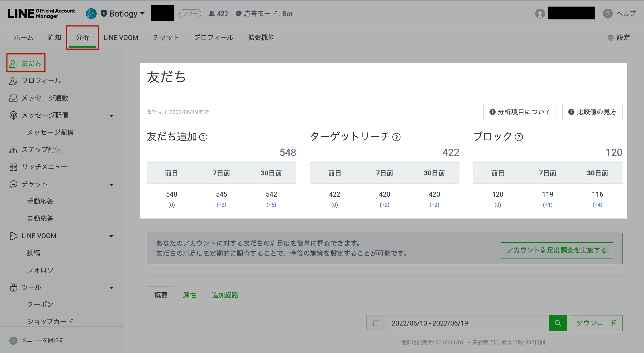
Task: Open the チャット top navigation menu
Action: tap(166, 38)
